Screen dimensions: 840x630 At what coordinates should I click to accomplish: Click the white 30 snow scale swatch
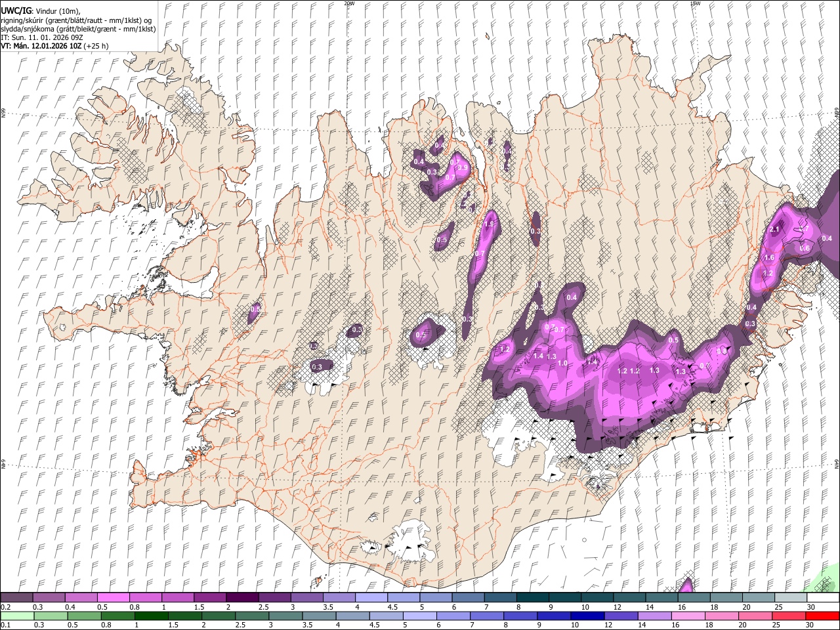822,598
